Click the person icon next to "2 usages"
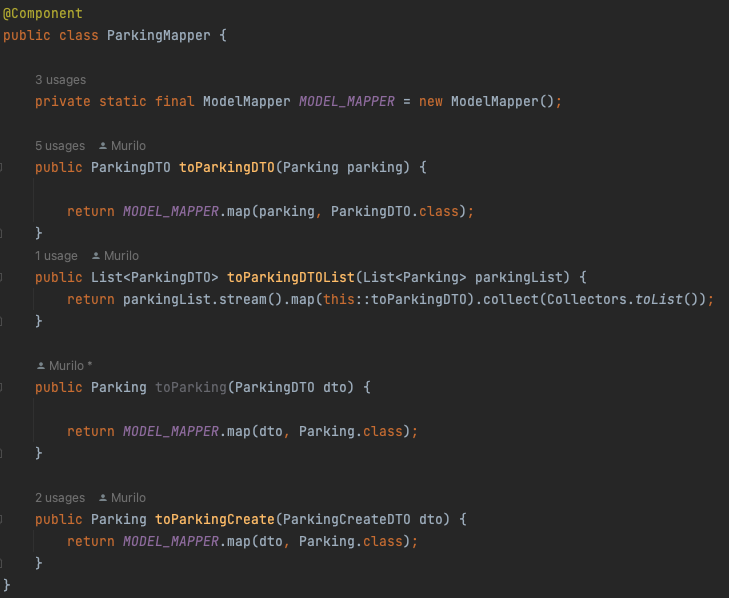This screenshot has width=729, height=598. pyautogui.click(x=103, y=498)
